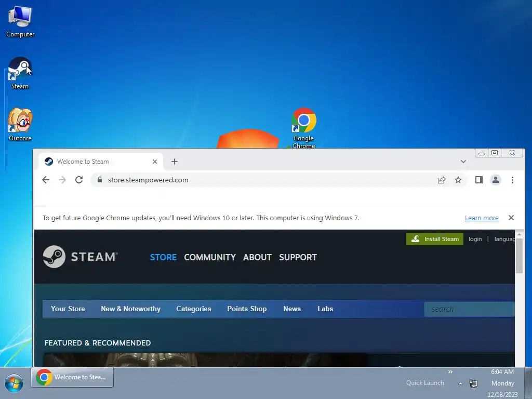Screen dimensions: 532x399
Task: Open the Points Shop tab
Action: [x=247, y=309]
